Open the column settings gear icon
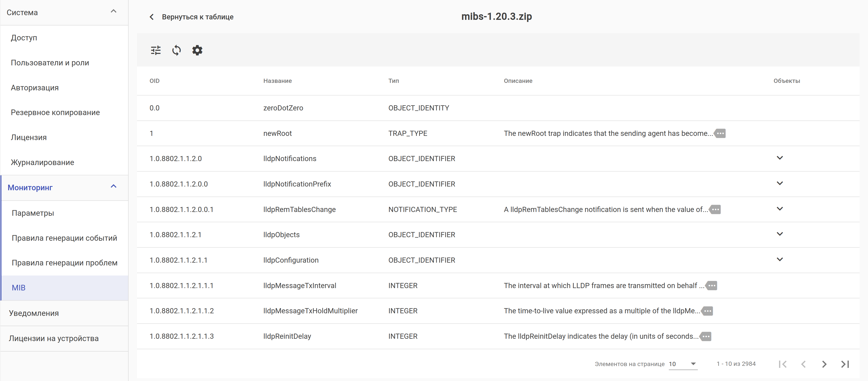 (197, 50)
